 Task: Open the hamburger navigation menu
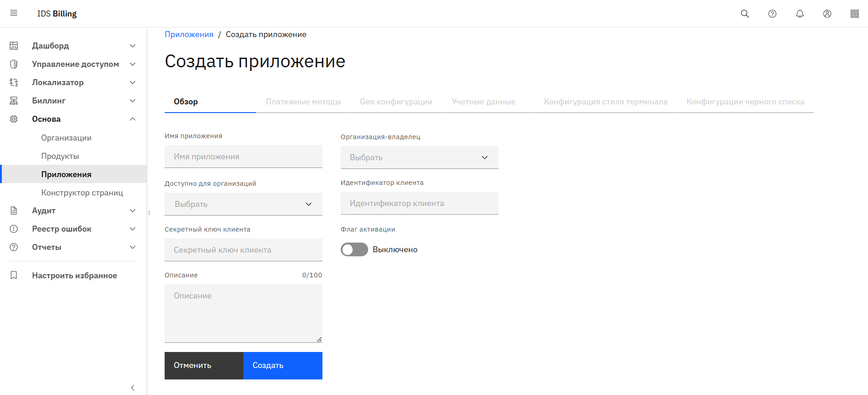tap(14, 13)
